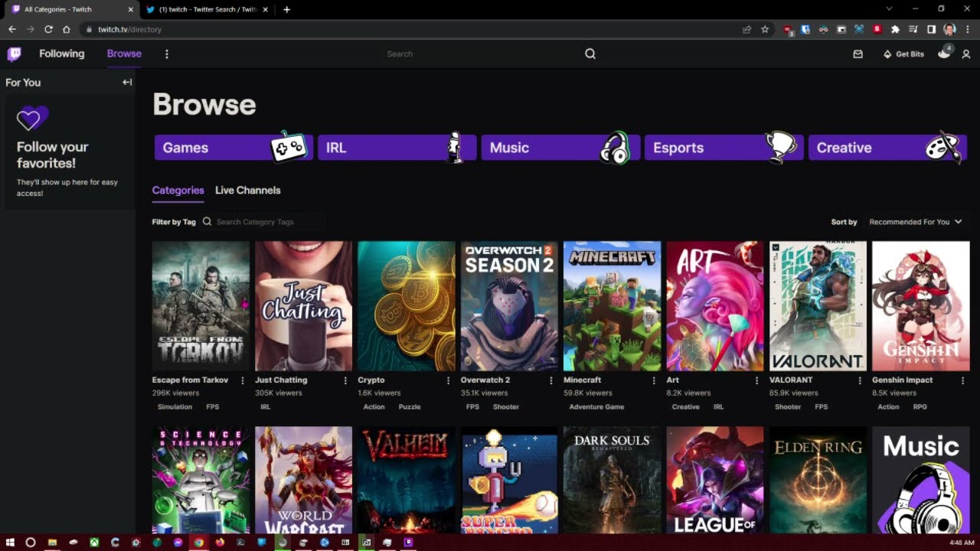Open the Just Chatting cover thumbnail
980x551 pixels.
304,306
